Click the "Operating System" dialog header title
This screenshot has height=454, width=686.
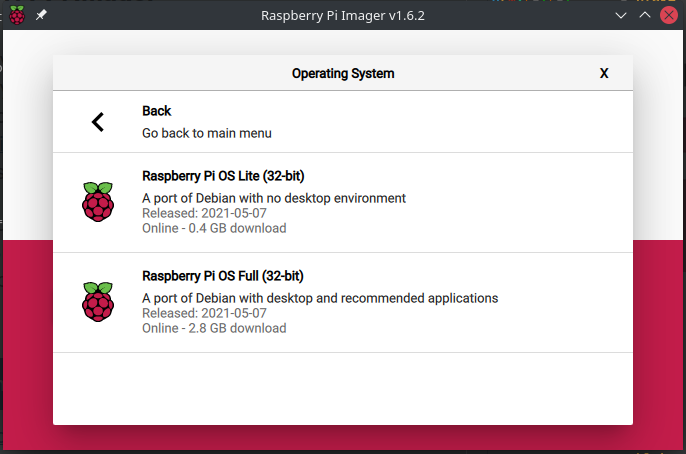pos(343,73)
